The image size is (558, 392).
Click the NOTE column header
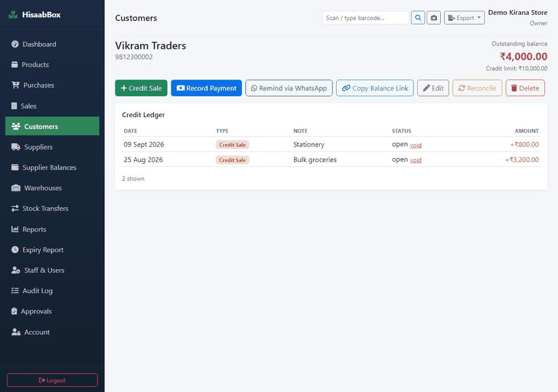(300, 131)
